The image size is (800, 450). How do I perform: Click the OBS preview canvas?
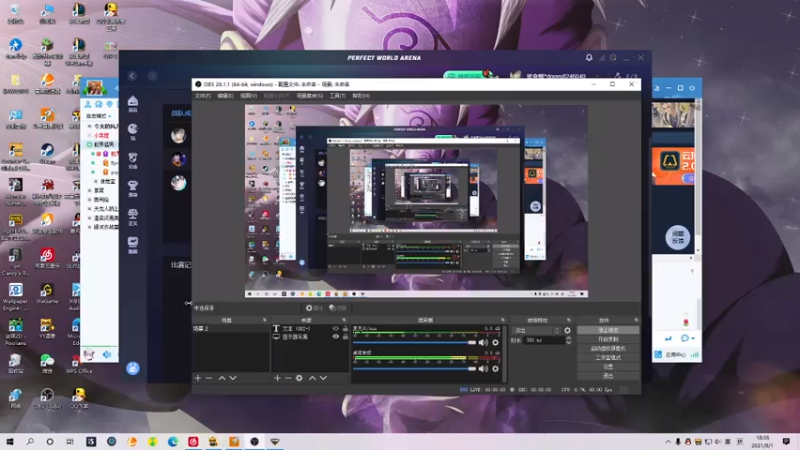click(x=416, y=201)
